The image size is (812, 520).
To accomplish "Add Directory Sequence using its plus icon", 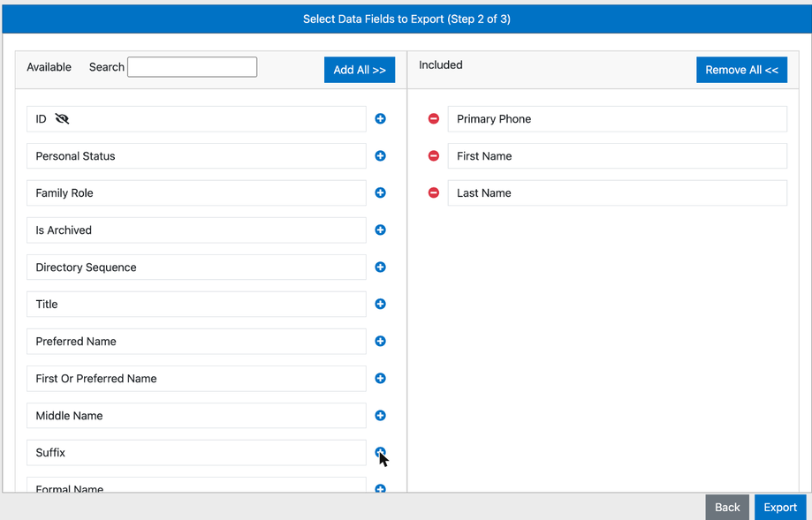I will [380, 267].
